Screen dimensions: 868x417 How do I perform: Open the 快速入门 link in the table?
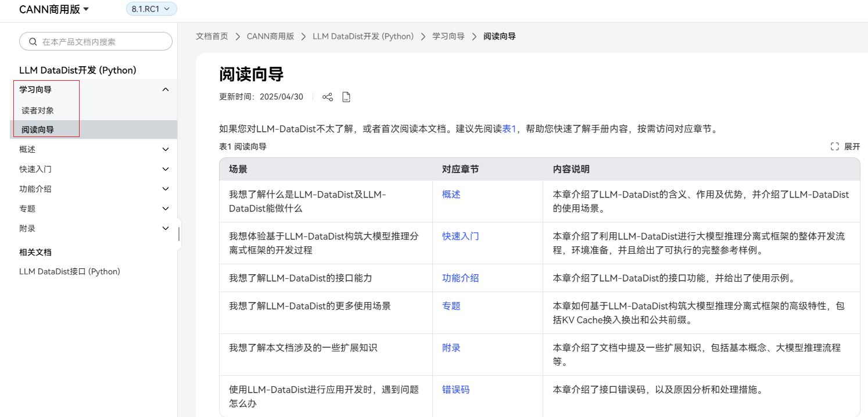(460, 236)
